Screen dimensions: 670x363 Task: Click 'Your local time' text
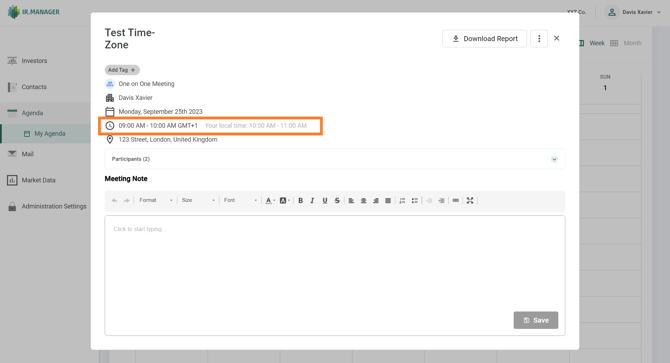[x=256, y=126]
